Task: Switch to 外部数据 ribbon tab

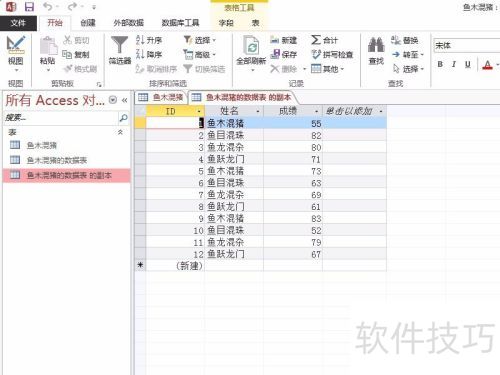Action: 129,23
